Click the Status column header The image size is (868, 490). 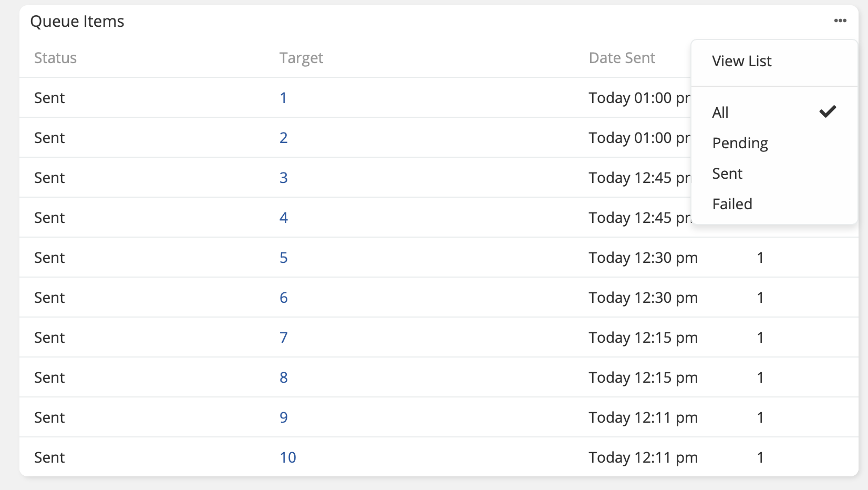[55, 58]
